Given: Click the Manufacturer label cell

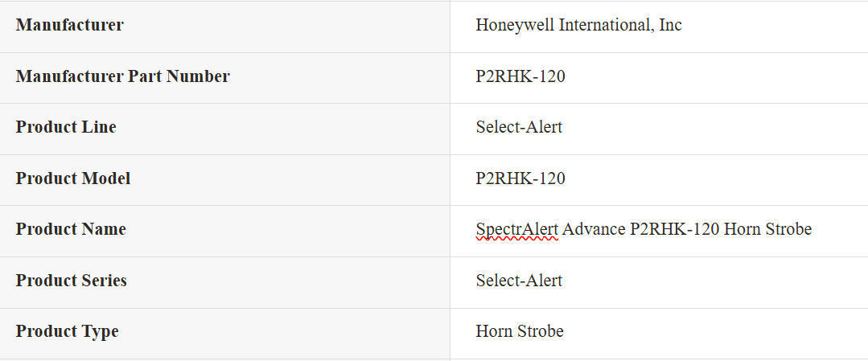Looking at the screenshot, I should pyautogui.click(x=224, y=27).
